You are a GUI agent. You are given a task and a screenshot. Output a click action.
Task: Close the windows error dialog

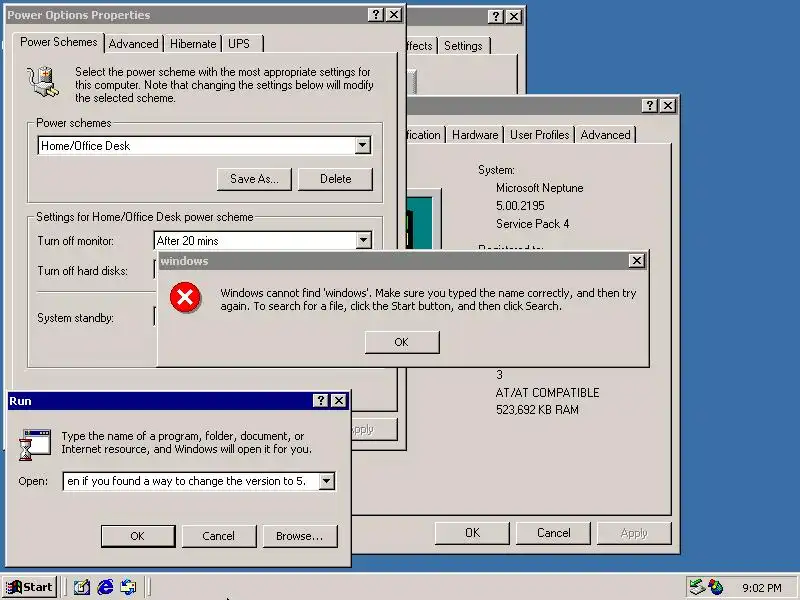click(x=636, y=261)
